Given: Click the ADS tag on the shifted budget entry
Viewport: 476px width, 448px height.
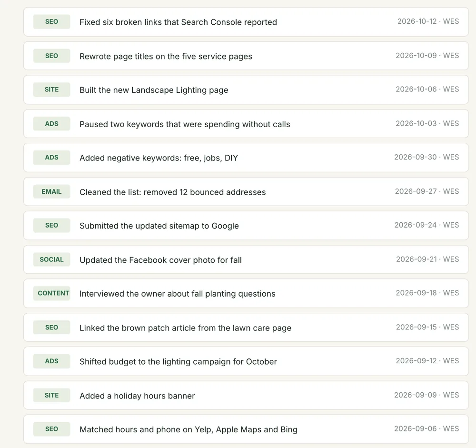Looking at the screenshot, I should (x=51, y=361).
